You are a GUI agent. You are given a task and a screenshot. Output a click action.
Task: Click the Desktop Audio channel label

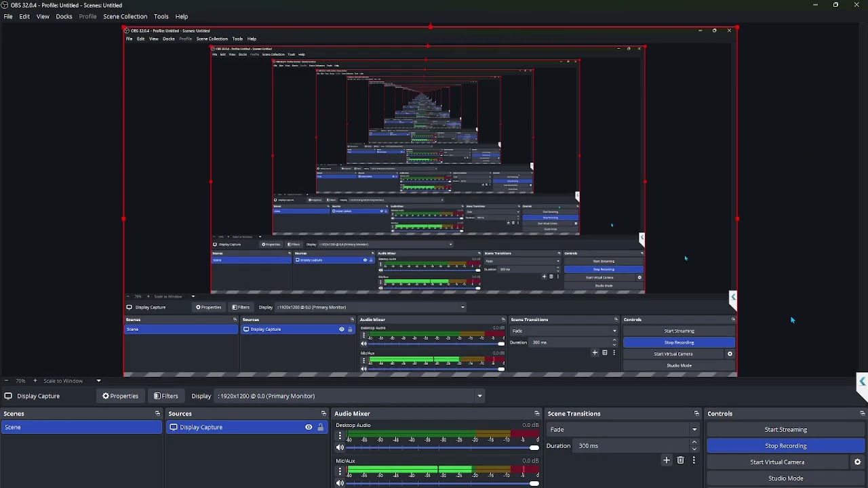[x=353, y=425]
